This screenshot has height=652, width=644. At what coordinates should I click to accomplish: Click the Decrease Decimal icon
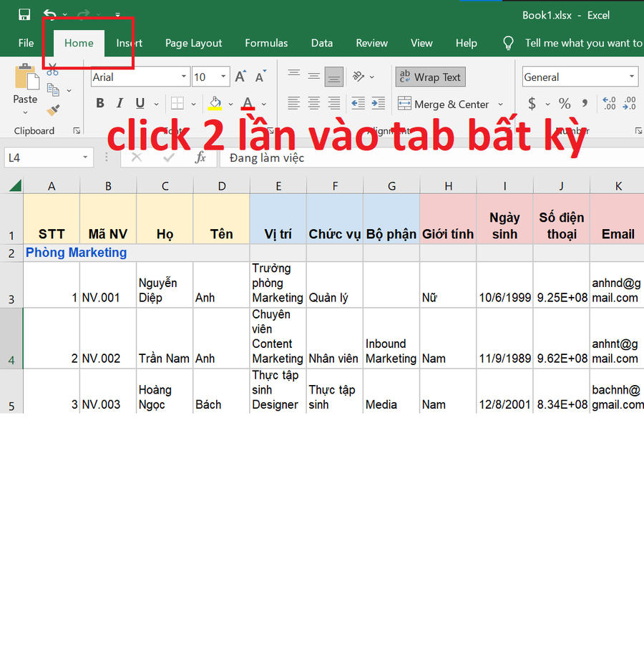tap(630, 104)
